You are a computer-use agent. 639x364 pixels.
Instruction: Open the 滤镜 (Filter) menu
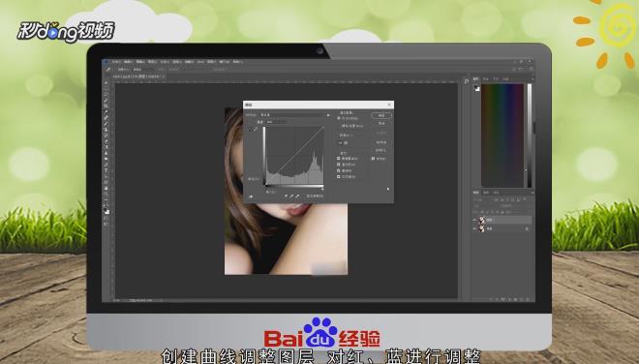pos(189,62)
